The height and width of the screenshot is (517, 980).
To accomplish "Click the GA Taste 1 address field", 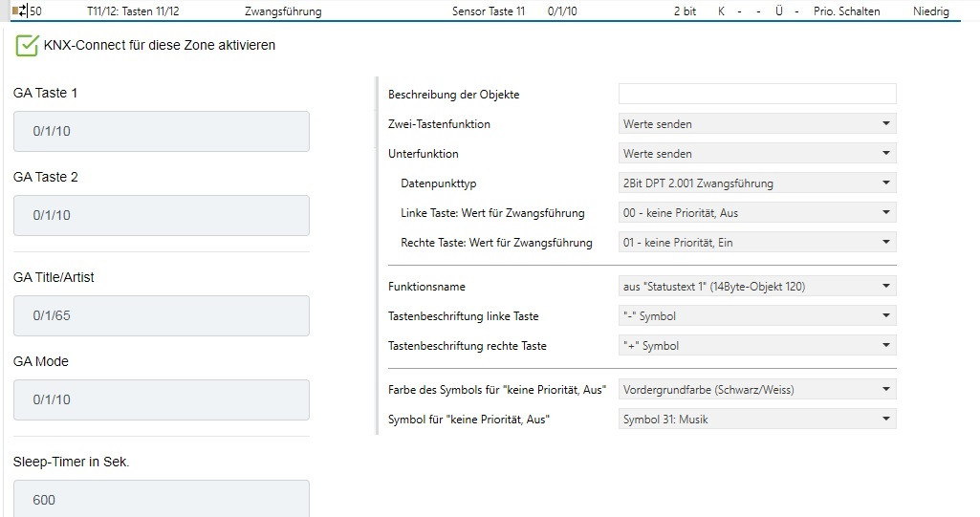I will pos(161,131).
